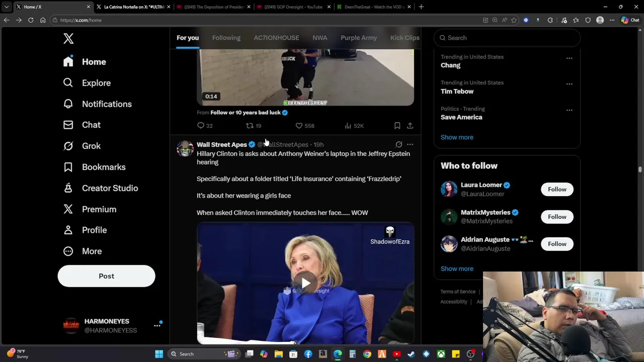Open browser Settings and more menu
This screenshot has width=644, height=362.
tap(612, 20)
